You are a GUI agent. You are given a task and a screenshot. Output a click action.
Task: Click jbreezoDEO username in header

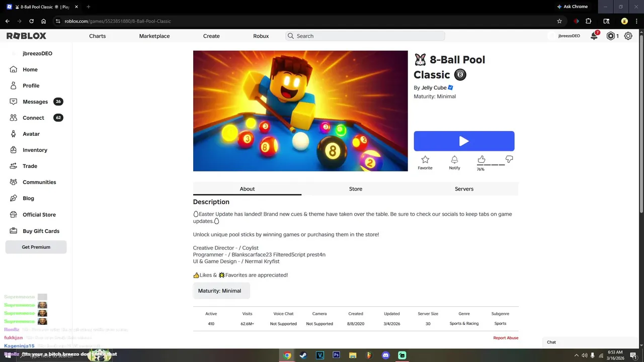tap(569, 36)
